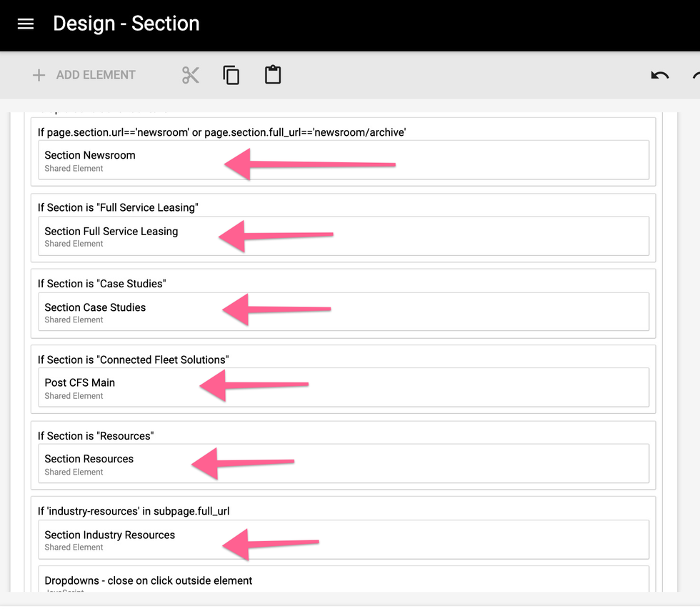Select the 'If Section is "Connected Fleet Solutions"' condition
700x609 pixels.
[133, 360]
